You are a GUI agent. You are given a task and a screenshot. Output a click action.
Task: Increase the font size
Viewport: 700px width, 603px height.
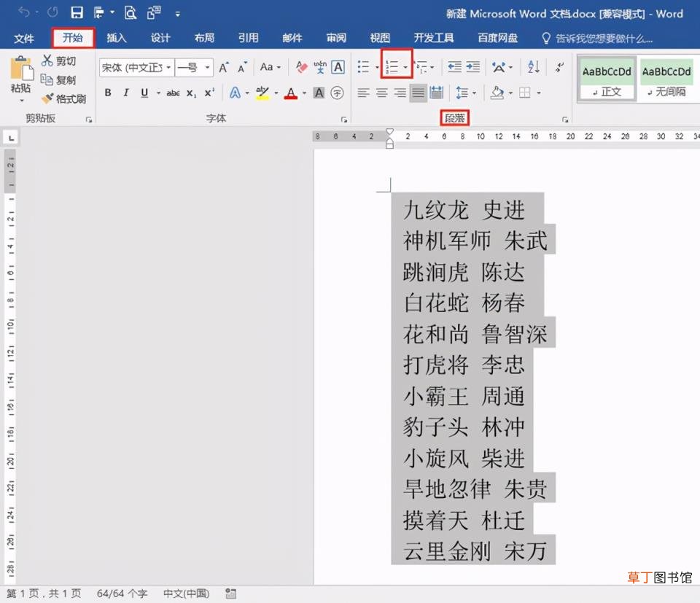(x=224, y=67)
